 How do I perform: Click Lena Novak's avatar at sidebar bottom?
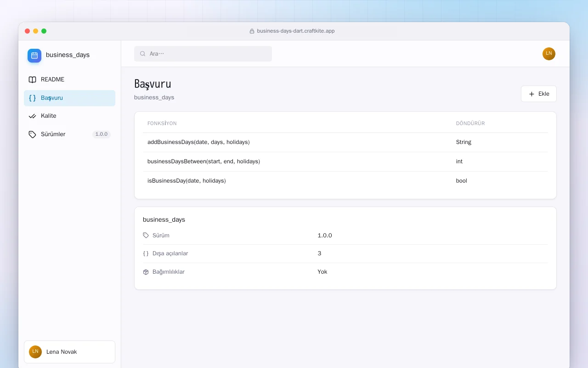(35, 352)
